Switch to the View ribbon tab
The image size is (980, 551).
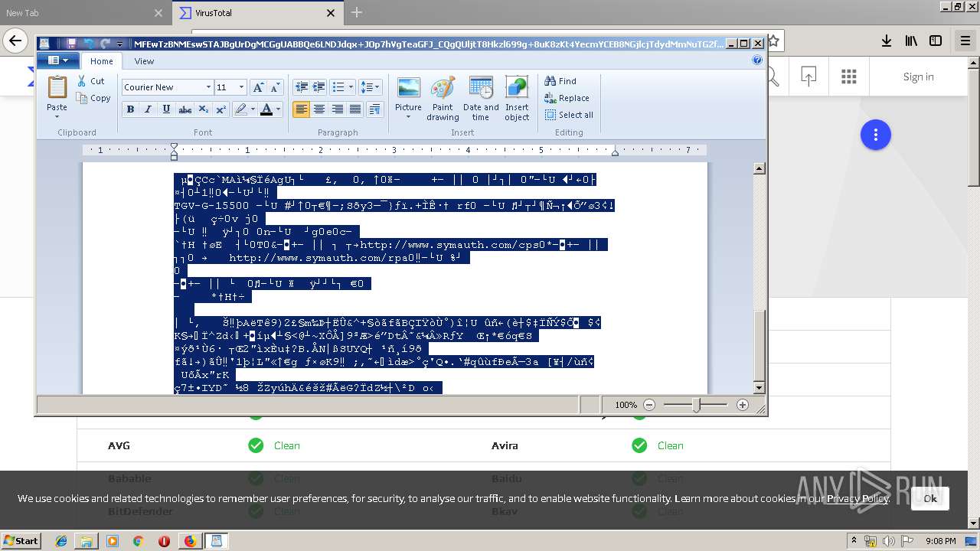(144, 61)
